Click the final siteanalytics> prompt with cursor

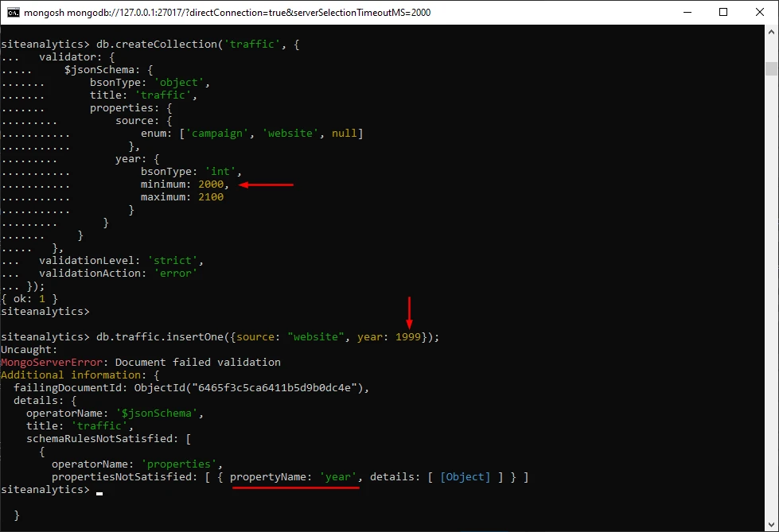[52, 490]
